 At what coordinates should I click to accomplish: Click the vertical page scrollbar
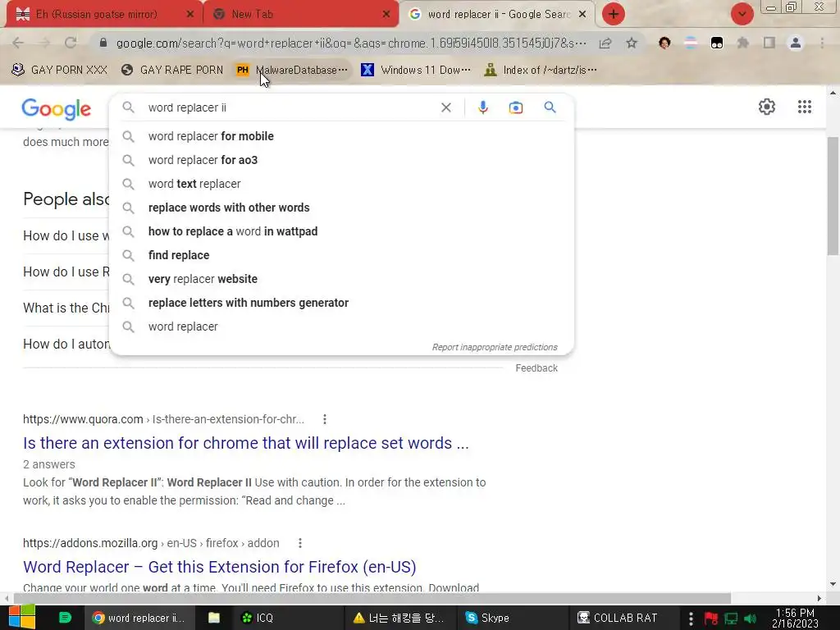[833, 195]
